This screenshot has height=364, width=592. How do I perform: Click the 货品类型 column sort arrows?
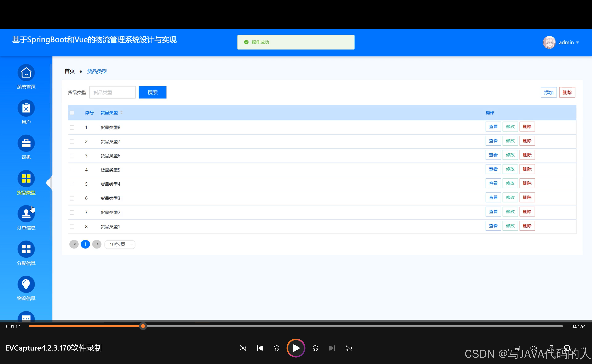pyautogui.click(x=121, y=112)
